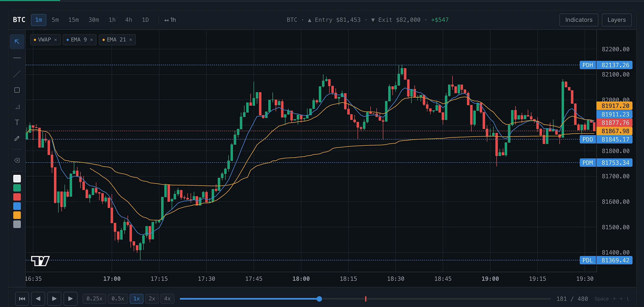Step forward one candle

(x=70, y=299)
